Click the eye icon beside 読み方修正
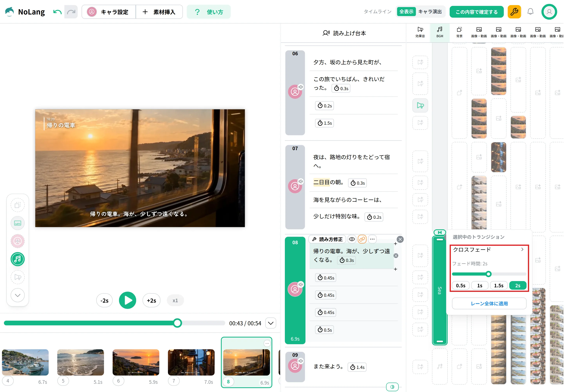This screenshot has width=565, height=392. click(x=352, y=239)
